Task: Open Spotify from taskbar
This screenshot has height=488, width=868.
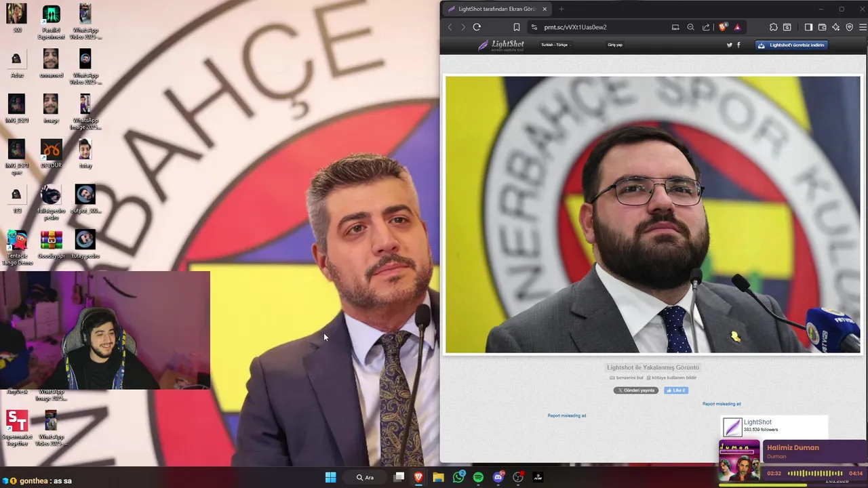Action: (478, 477)
